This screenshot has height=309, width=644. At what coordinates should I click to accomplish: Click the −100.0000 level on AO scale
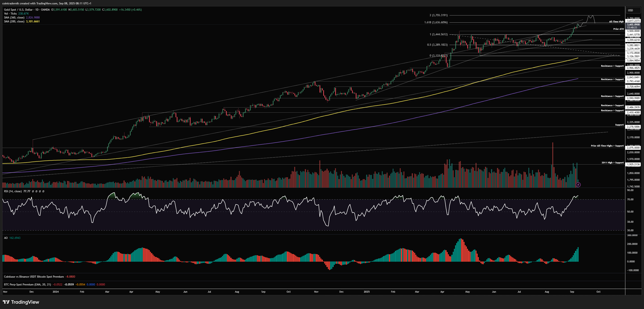coord(633,270)
